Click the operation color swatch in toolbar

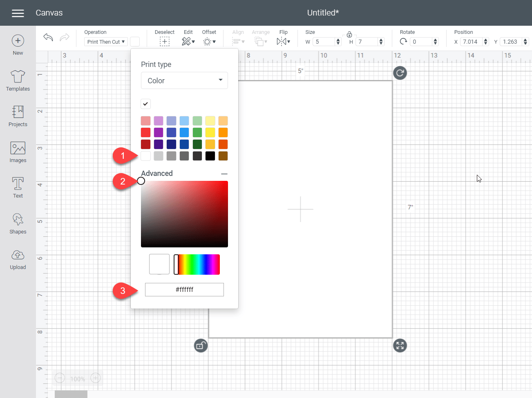[x=135, y=42]
